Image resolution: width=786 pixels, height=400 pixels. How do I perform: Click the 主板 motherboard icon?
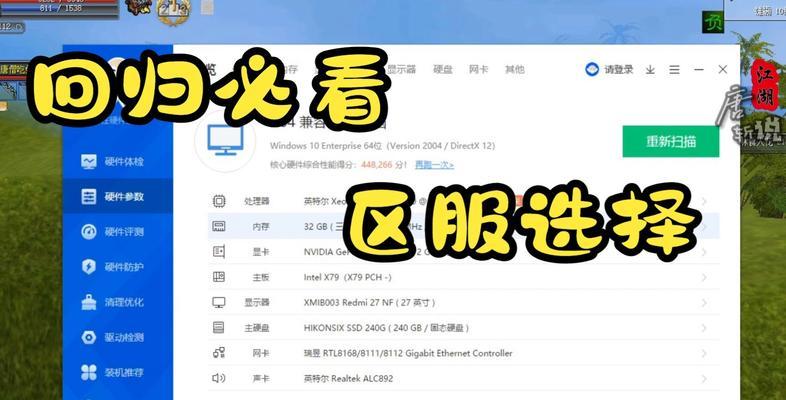(x=219, y=277)
